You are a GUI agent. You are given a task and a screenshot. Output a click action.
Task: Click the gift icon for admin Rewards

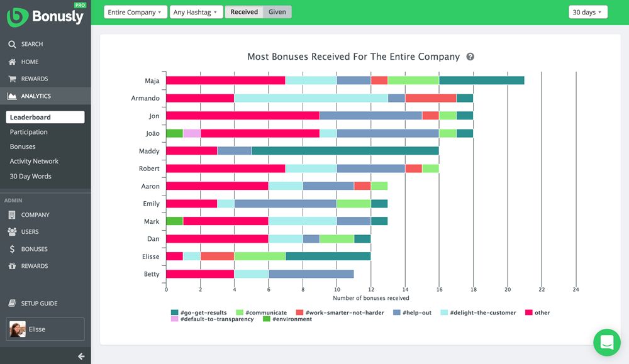pos(12,266)
